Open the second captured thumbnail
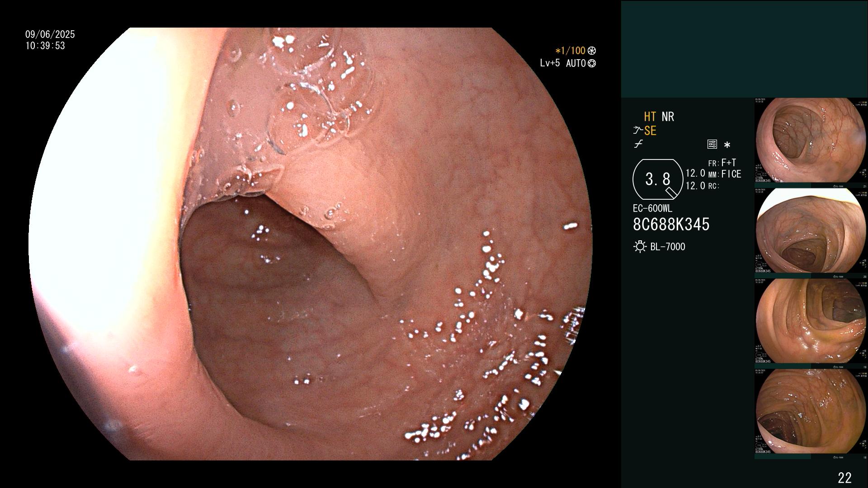The height and width of the screenshot is (488, 868). 811,231
